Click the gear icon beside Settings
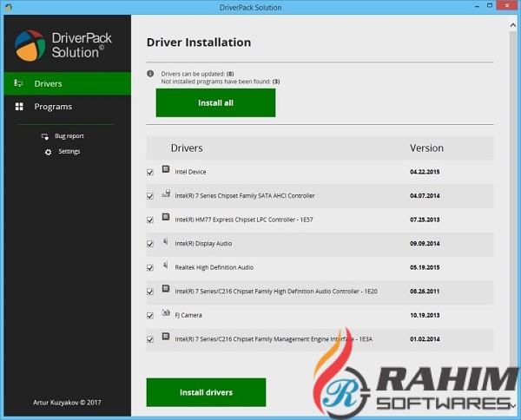 [48, 152]
